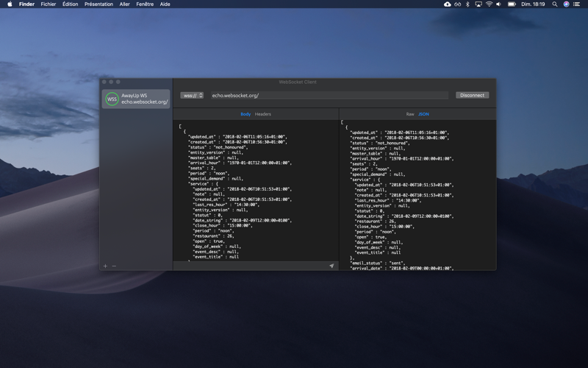Click the Bluetooth menu bar icon
This screenshot has height=368, width=588.
click(x=467, y=4)
